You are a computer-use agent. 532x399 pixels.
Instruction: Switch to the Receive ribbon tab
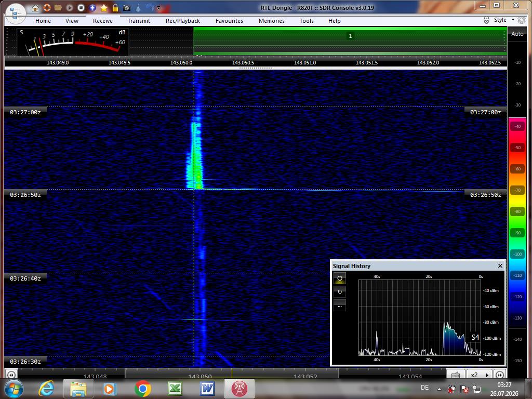(x=103, y=21)
